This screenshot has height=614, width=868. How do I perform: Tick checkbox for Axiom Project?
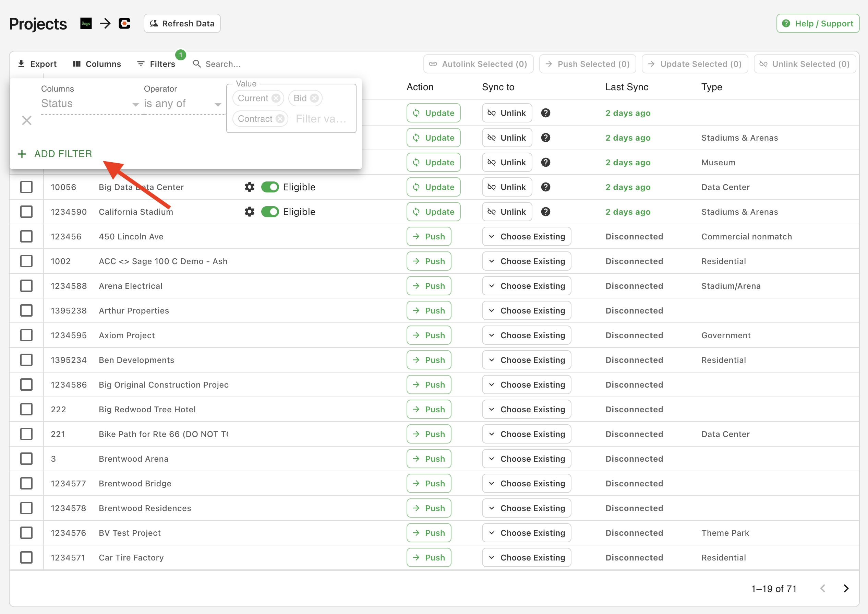26,335
